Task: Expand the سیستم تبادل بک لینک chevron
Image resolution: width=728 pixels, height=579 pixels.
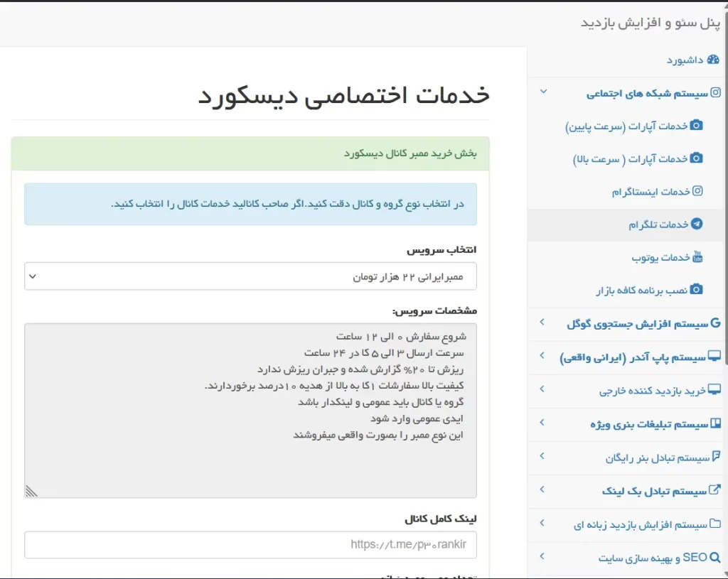Action: pyautogui.click(x=542, y=489)
